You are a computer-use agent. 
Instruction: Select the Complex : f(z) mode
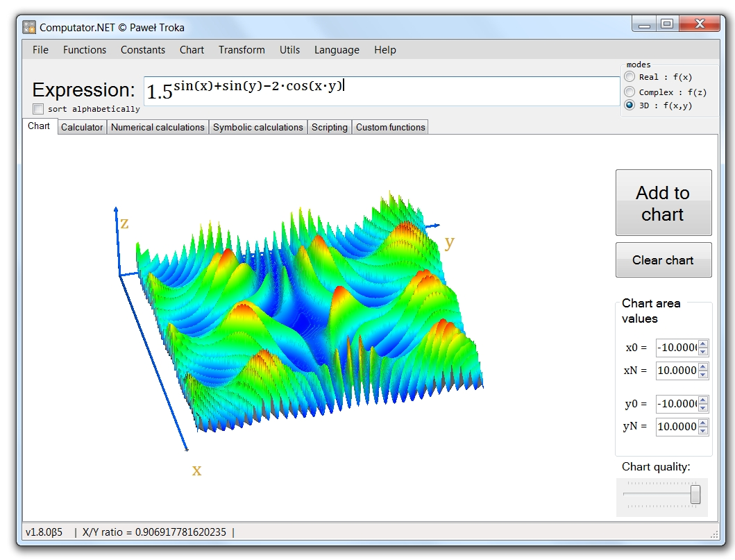[x=630, y=92]
